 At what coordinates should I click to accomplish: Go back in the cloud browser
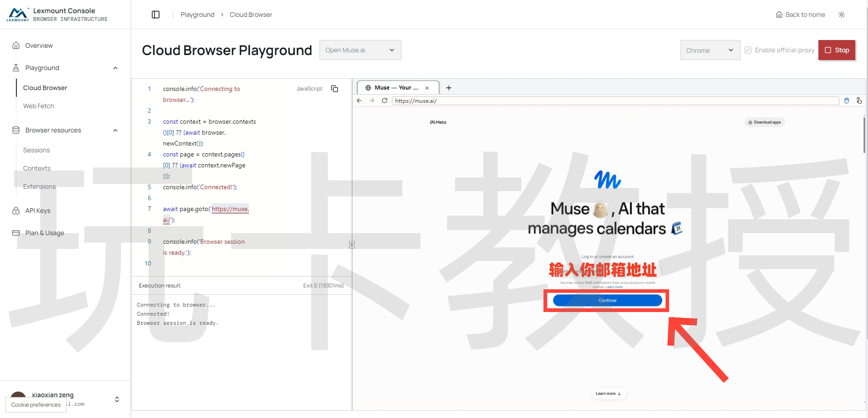[x=359, y=101]
